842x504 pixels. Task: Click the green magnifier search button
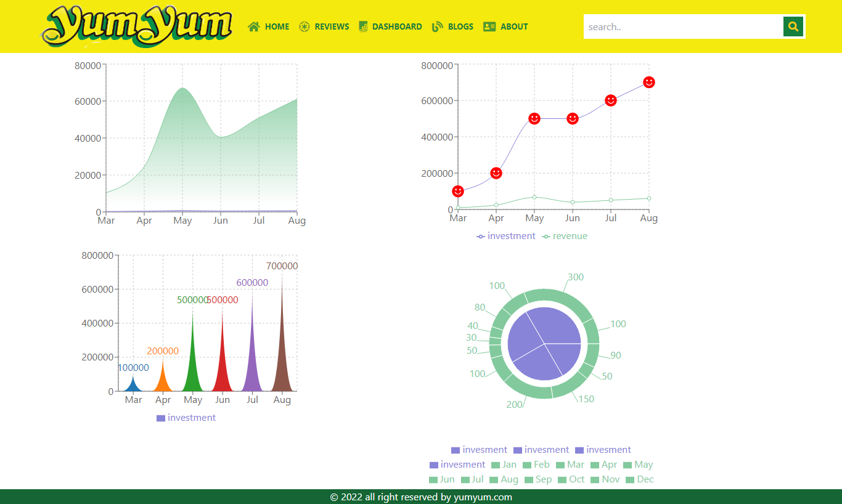point(793,26)
